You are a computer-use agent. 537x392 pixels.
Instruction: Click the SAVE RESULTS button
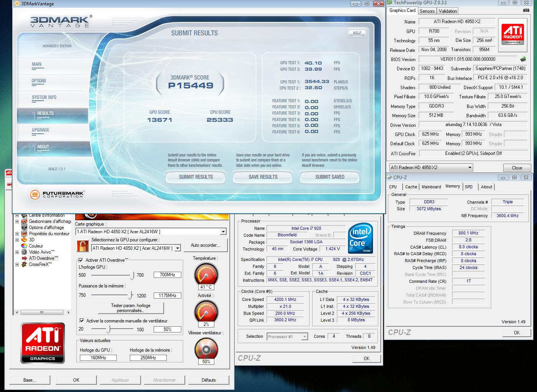(x=263, y=177)
